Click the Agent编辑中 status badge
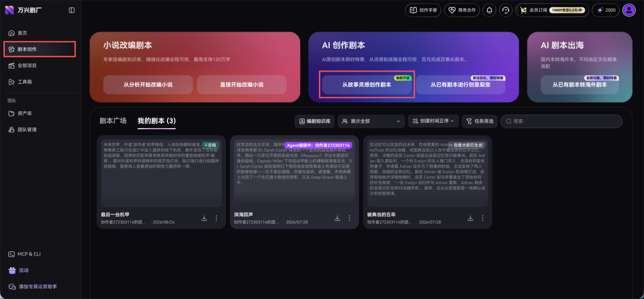Image resolution: width=644 pixels, height=299 pixels. click(x=318, y=145)
